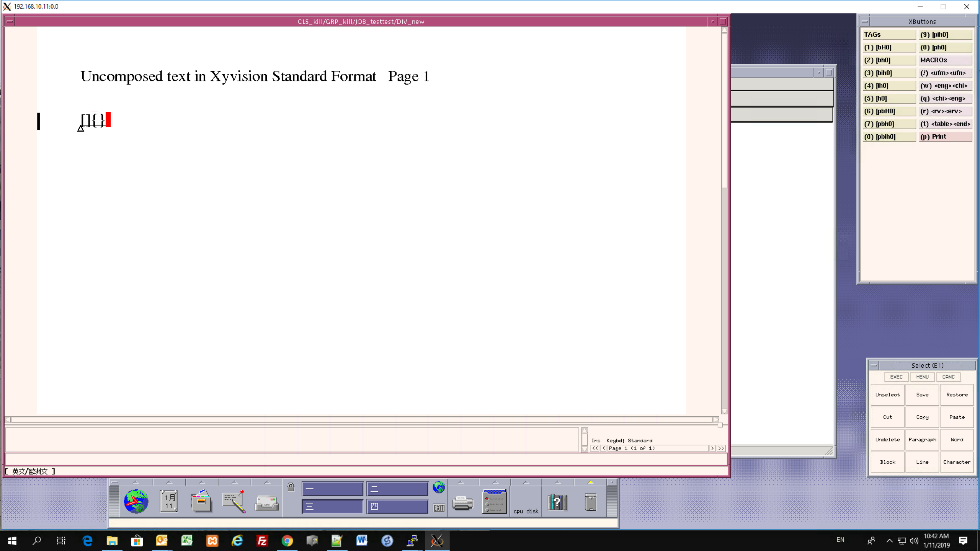Click the trash can icon
Screen dimensions: 980x551
coord(590,502)
